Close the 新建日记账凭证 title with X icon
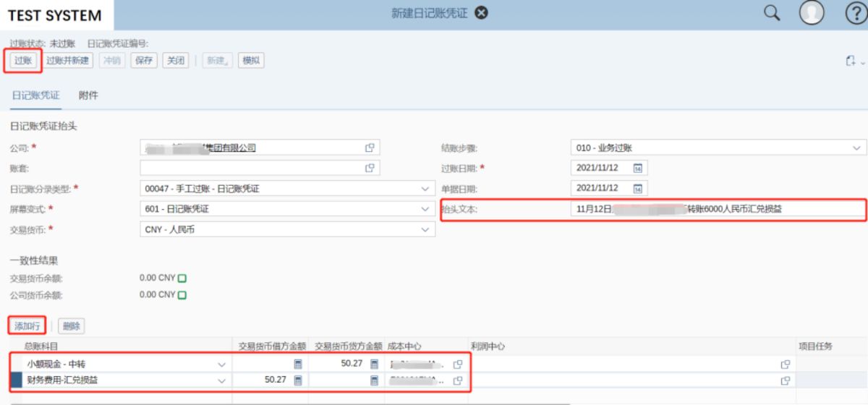 pos(481,13)
